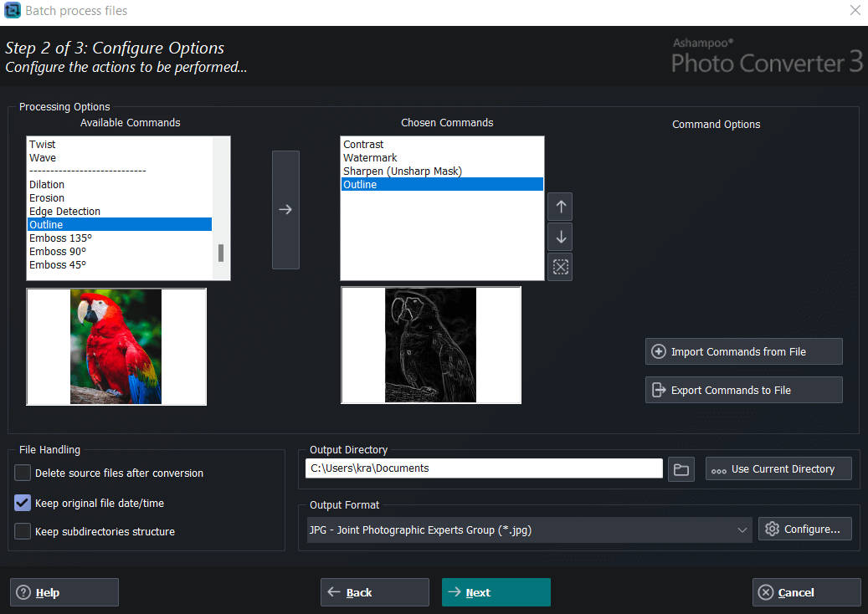Viewport: 868px width, 614px height.
Task: Click the Use Current Directory button
Action: click(x=778, y=468)
